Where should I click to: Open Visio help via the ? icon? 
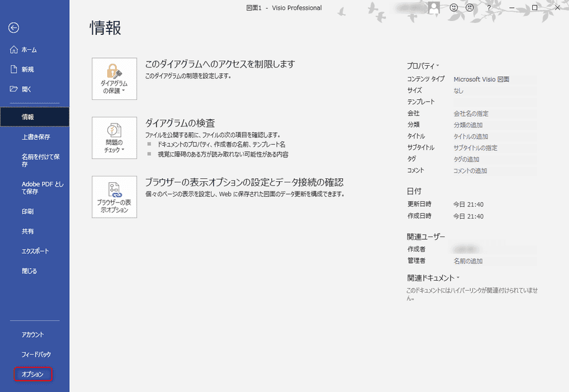(x=488, y=8)
